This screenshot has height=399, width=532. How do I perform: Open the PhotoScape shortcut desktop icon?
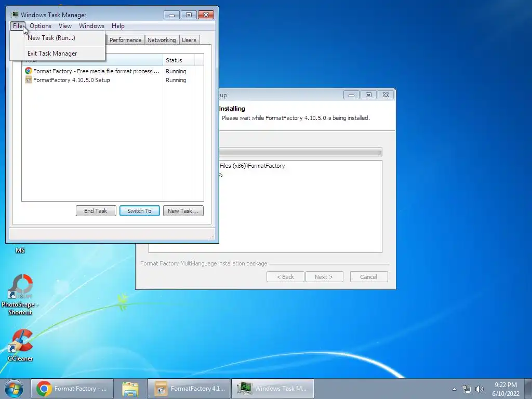click(x=20, y=295)
